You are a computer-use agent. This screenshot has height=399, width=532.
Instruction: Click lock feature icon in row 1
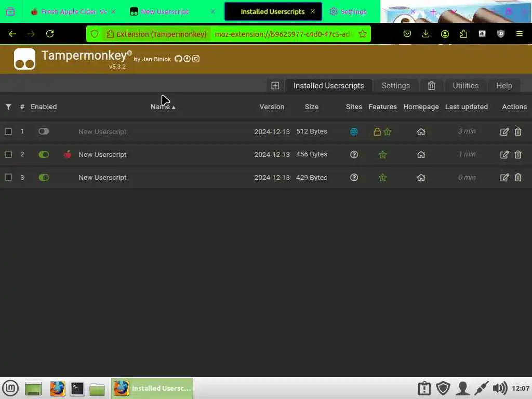(x=377, y=131)
